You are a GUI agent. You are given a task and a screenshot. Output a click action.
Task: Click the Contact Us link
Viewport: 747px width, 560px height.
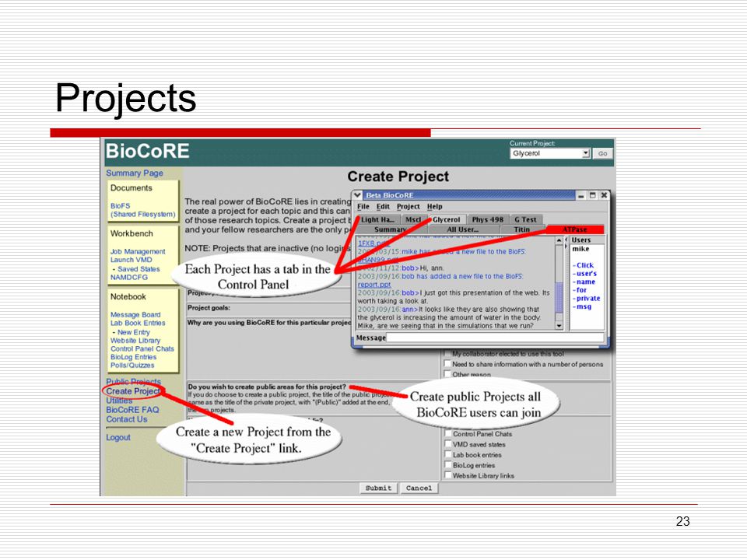point(126,419)
